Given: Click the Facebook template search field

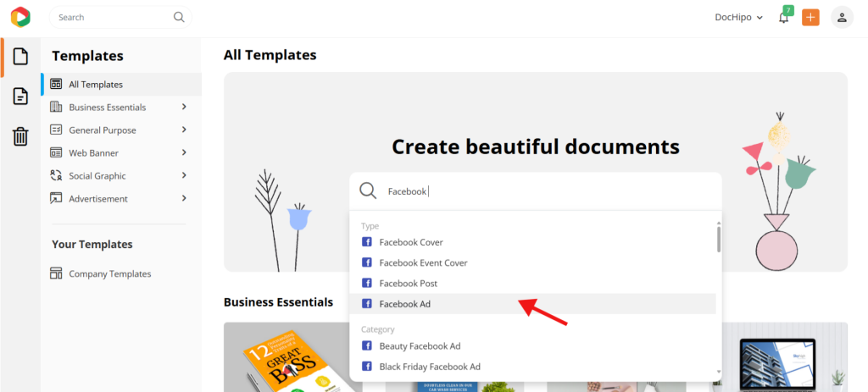Looking at the screenshot, I should coord(536,191).
